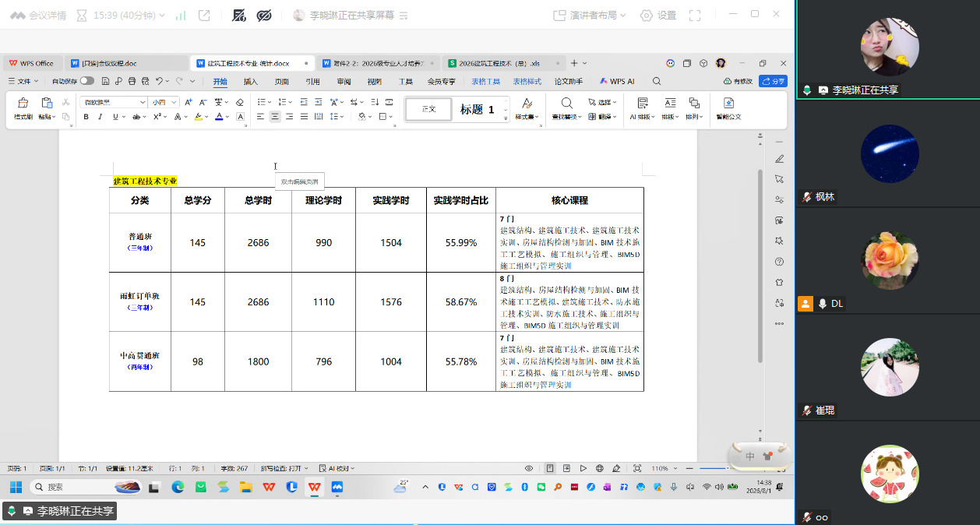The image size is (980, 525).
Task: Open Microsoft Edge from the taskbar
Action: click(177, 487)
